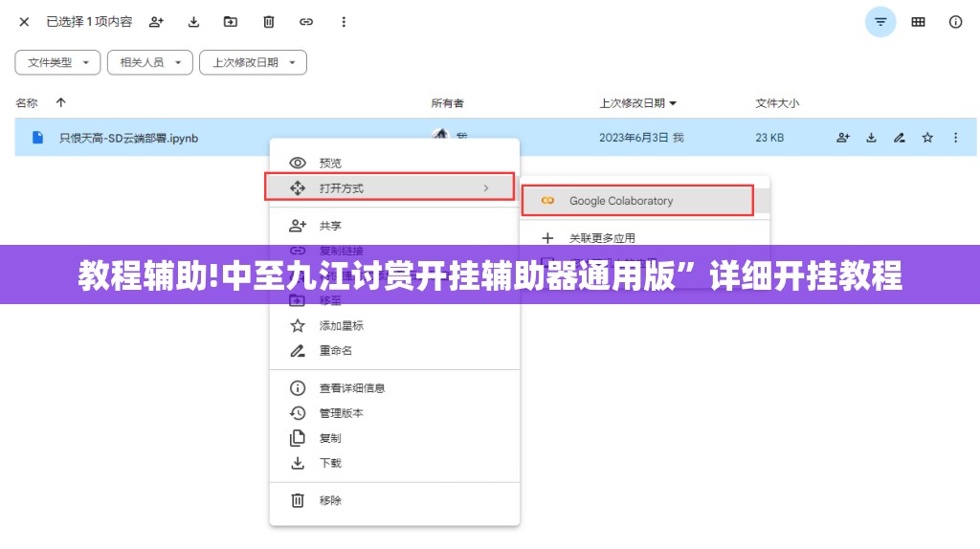
Task: Click the rename pencil icon in the file row
Action: (x=900, y=138)
